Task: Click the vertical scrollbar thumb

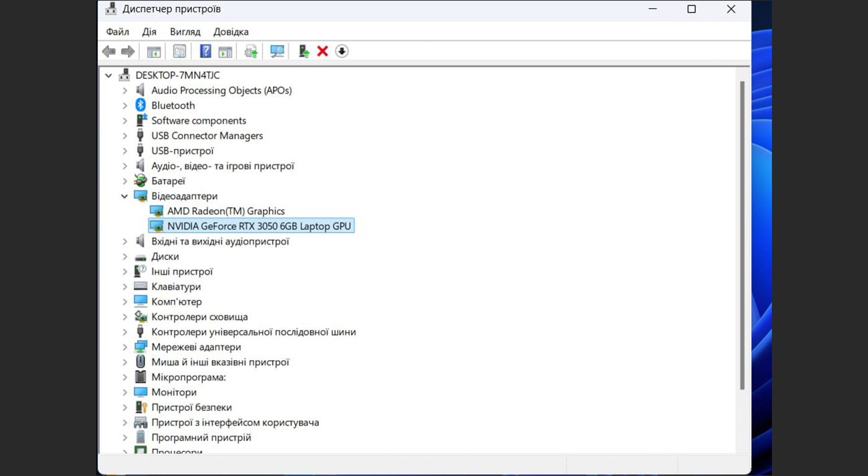Action: (x=742, y=234)
